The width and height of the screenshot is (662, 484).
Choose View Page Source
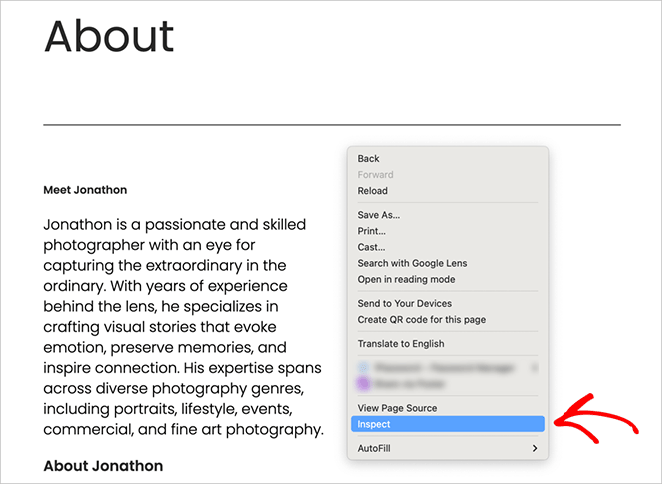397,408
